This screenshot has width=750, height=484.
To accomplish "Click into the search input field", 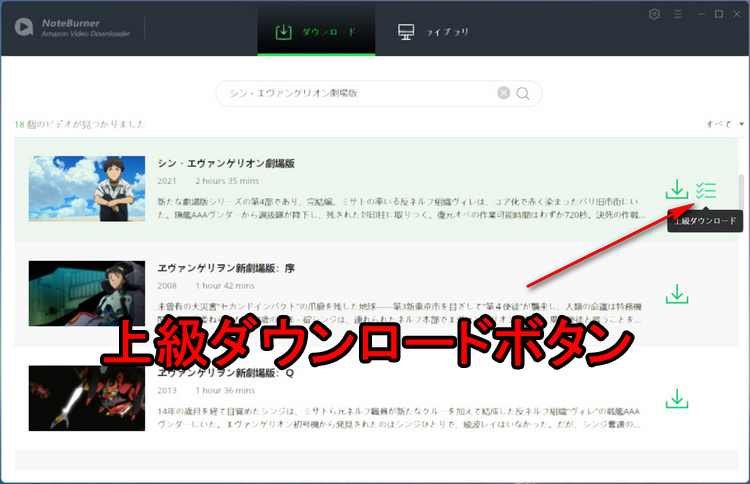I will point(379,93).
